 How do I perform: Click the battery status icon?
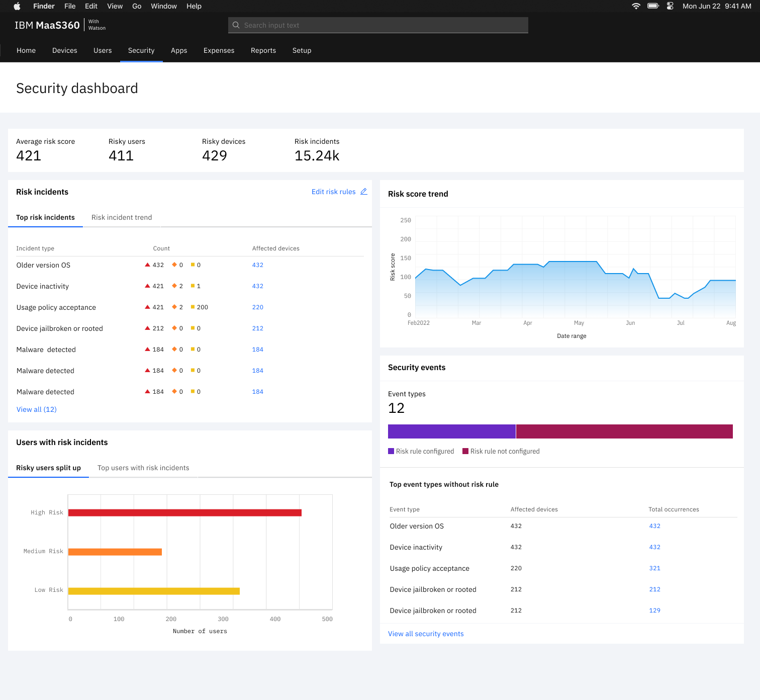653,6
